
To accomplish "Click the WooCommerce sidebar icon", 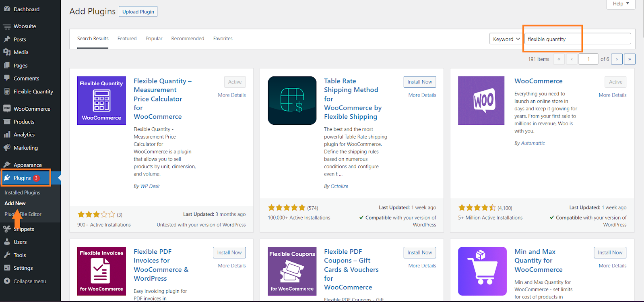I will tap(7, 108).
